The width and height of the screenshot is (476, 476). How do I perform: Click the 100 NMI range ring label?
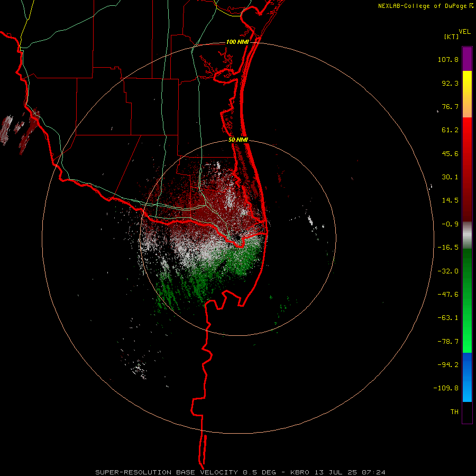point(237,42)
